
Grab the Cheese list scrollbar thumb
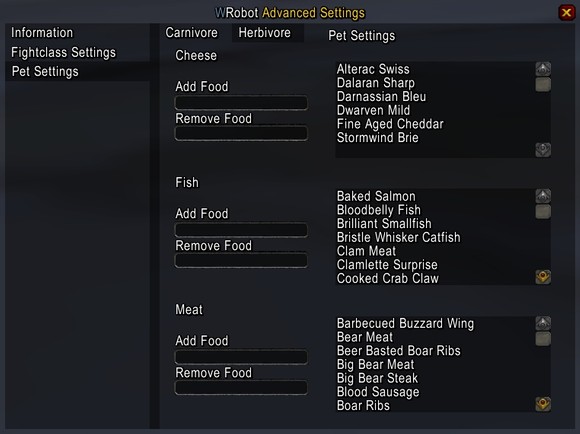pos(543,84)
